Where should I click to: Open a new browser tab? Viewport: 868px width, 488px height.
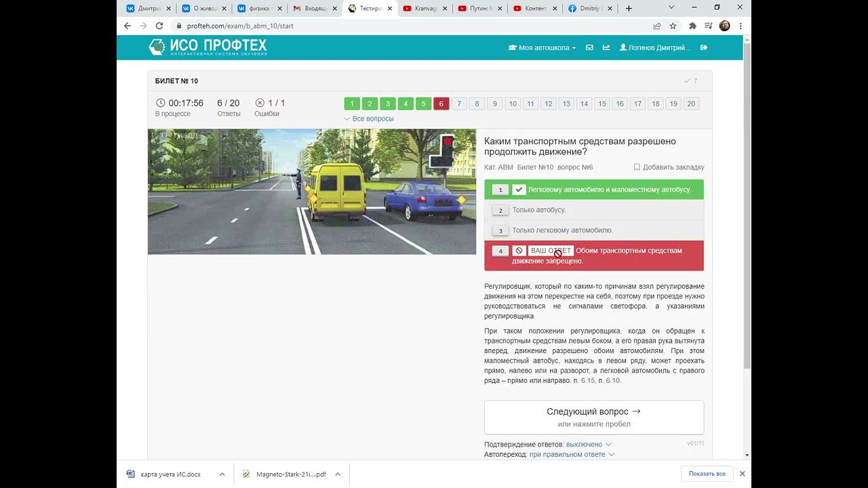[629, 8]
